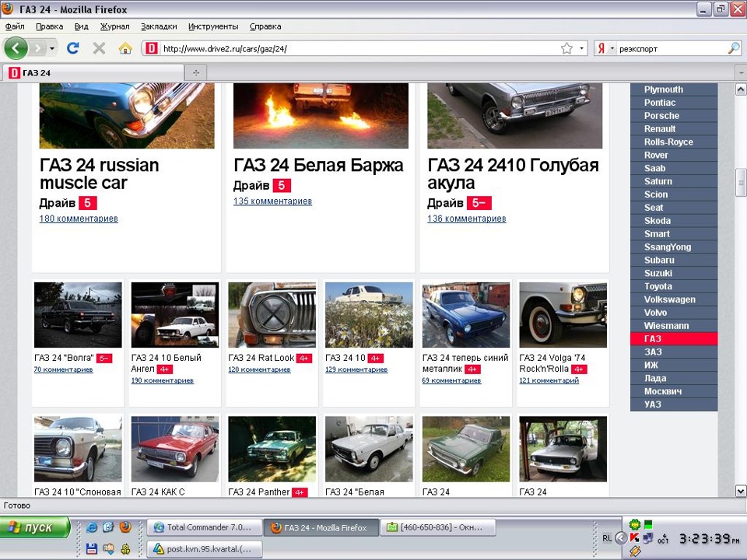Click ГАЗ 24 Panther thumbnail
The height and width of the screenshot is (560, 747).
click(272, 449)
